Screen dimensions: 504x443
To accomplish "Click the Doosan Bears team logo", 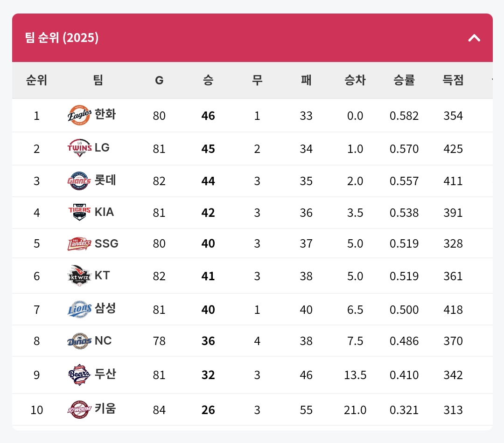I will pos(79,374).
